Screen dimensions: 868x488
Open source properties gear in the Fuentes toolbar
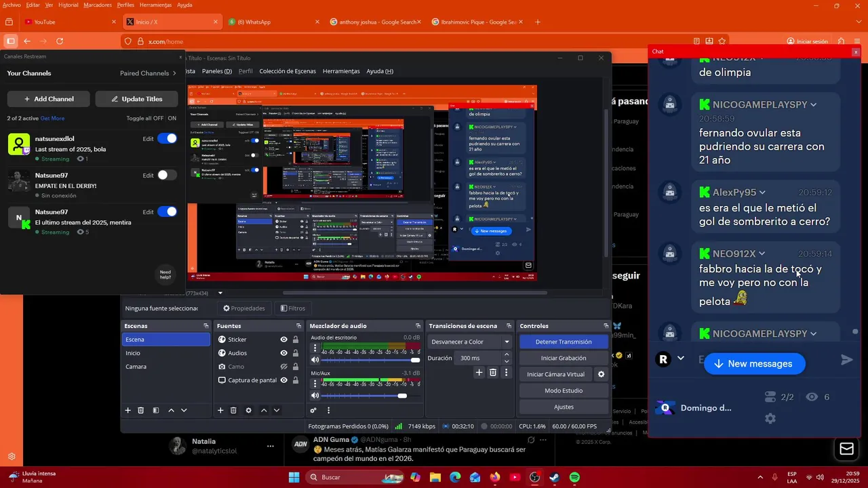point(249,410)
